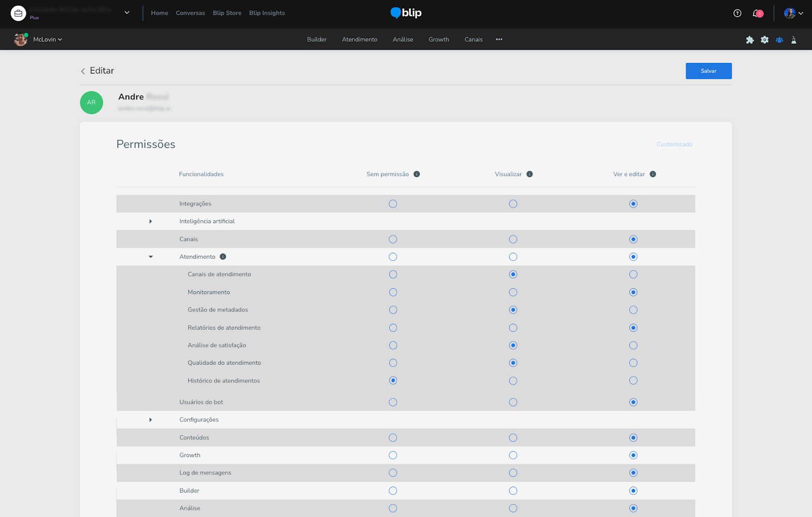This screenshot has height=517, width=812.
Task: Expand the Configurações row
Action: point(151,420)
